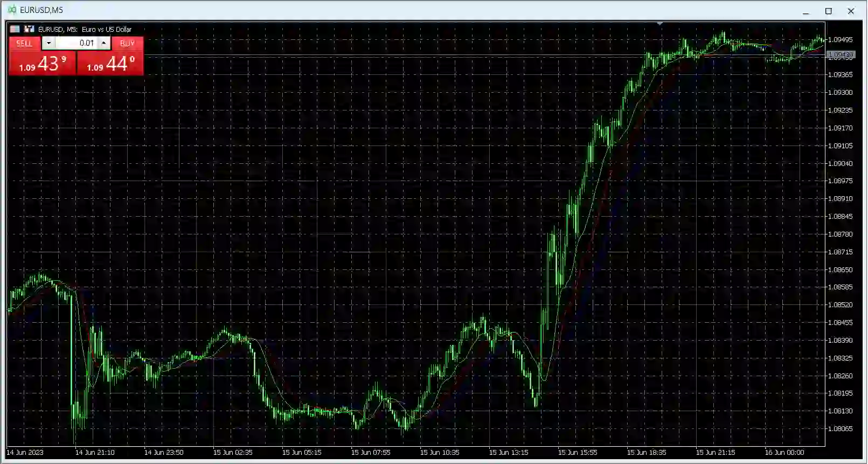The height and width of the screenshot is (464, 868).
Task: Decrease the trade volume with the down arrow
Action: (48, 43)
